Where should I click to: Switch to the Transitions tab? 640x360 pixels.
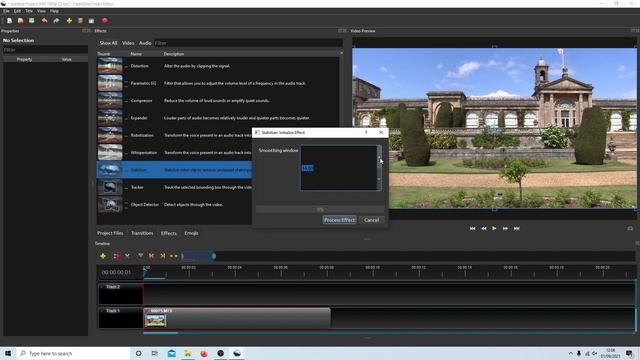point(142,233)
